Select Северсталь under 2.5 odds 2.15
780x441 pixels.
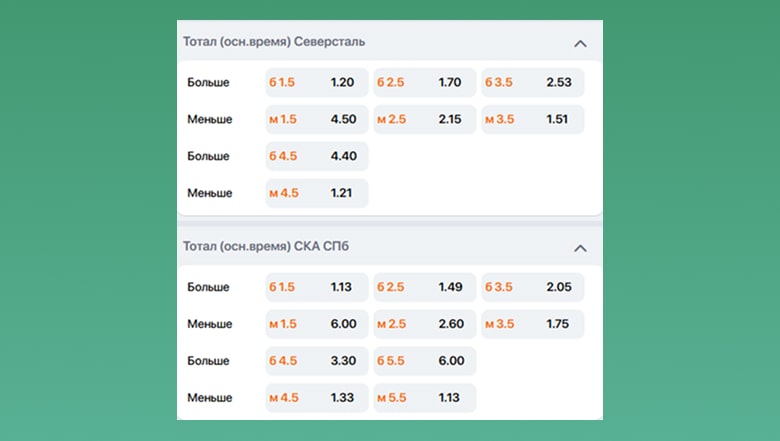tap(425, 119)
